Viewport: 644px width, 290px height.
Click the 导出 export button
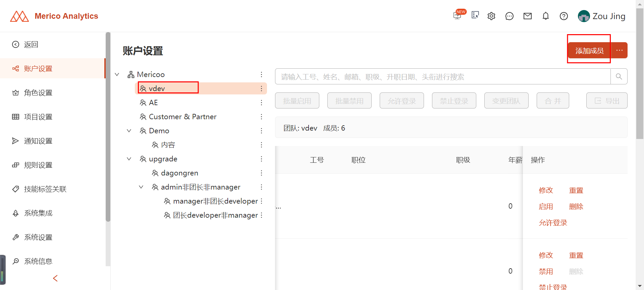click(x=607, y=100)
